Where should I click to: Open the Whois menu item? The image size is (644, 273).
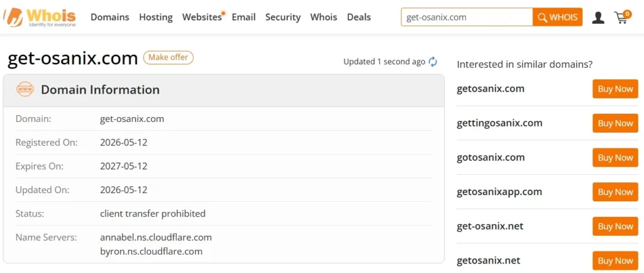pyautogui.click(x=324, y=17)
